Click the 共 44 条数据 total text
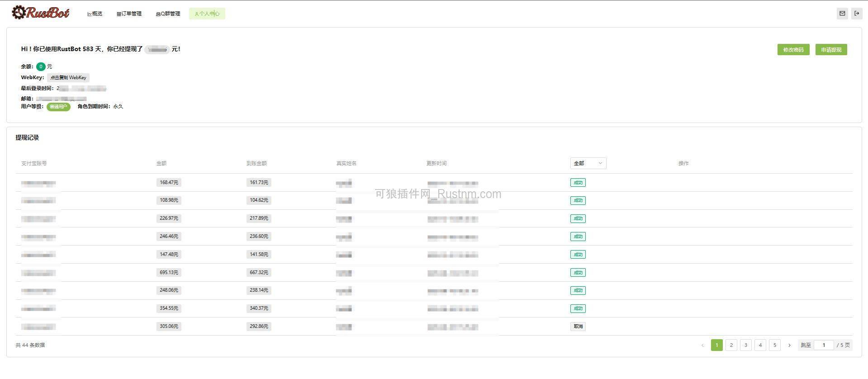Viewport: 868px width, 379px height. click(x=30, y=345)
